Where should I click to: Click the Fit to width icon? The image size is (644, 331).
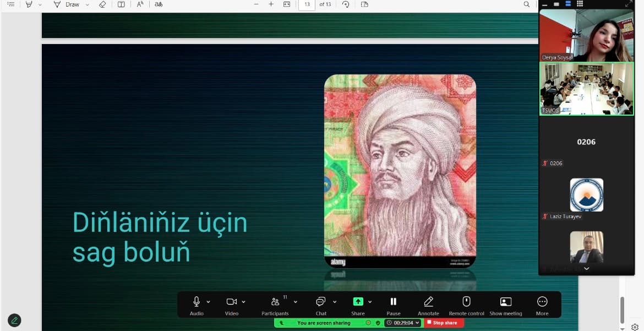point(287,4)
